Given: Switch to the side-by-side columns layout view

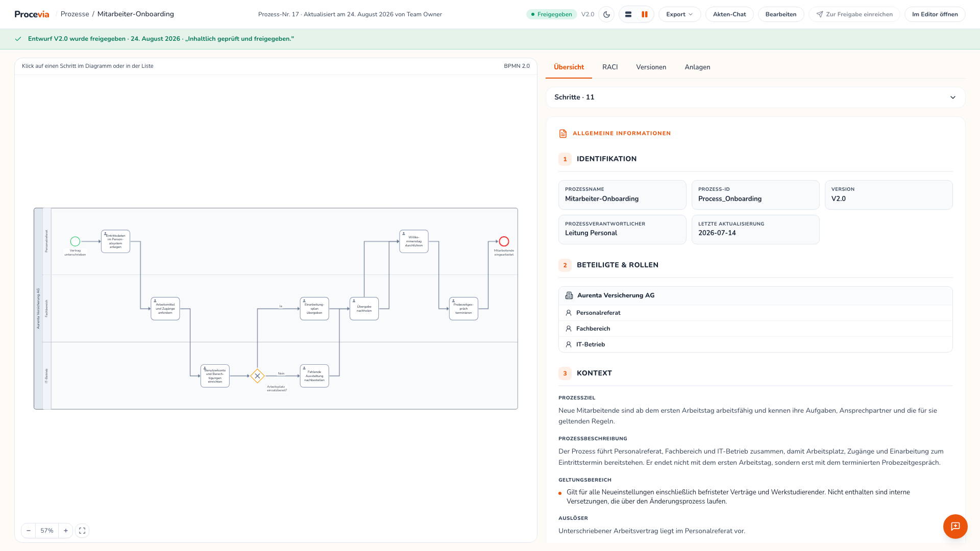Looking at the screenshot, I should tap(645, 14).
